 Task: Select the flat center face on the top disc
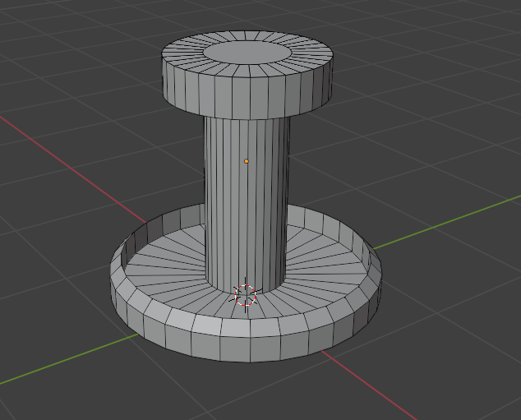246,53
